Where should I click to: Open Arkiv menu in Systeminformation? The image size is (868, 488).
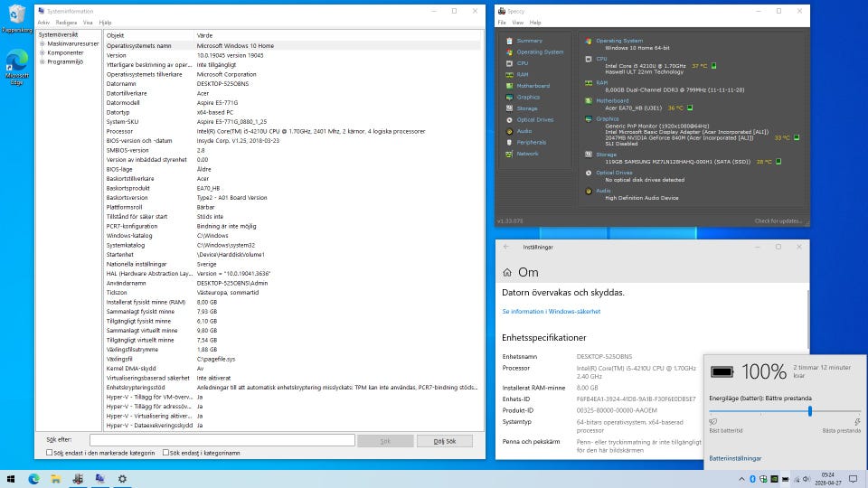(x=43, y=23)
